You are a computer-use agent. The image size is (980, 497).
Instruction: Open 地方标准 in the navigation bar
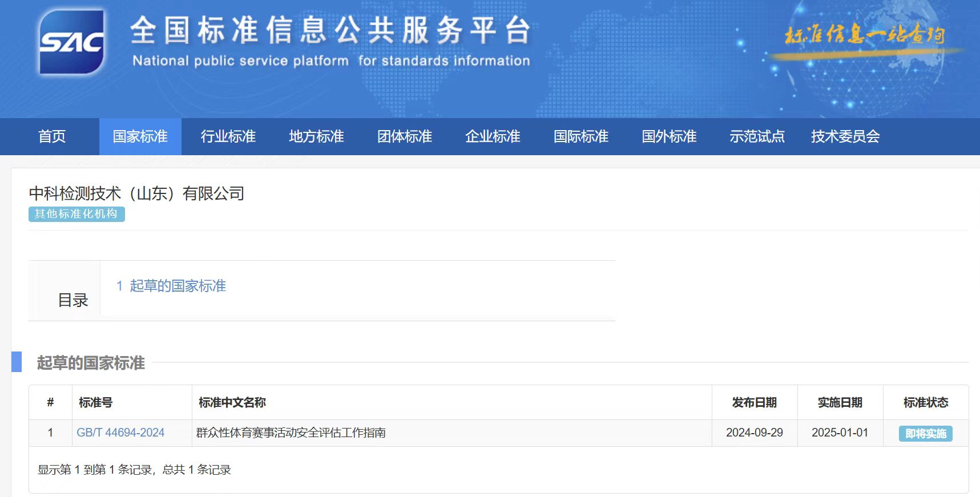(316, 136)
